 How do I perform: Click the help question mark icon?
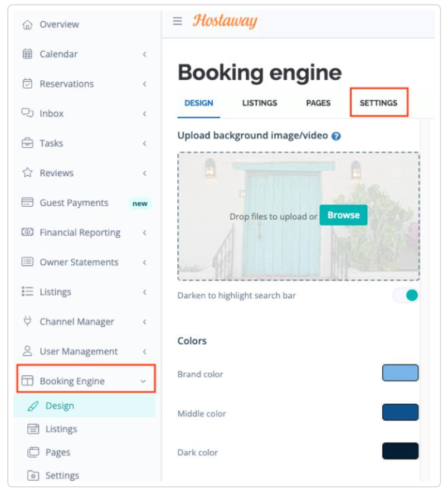point(336,136)
